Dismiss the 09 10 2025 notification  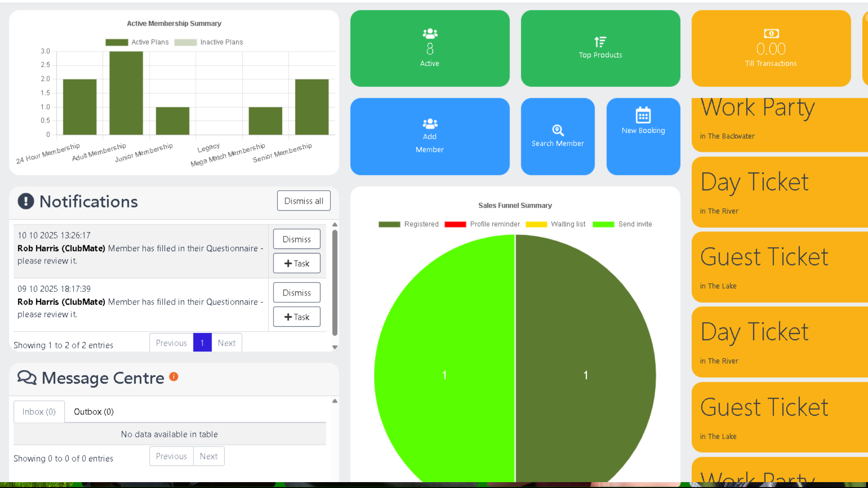click(x=296, y=292)
